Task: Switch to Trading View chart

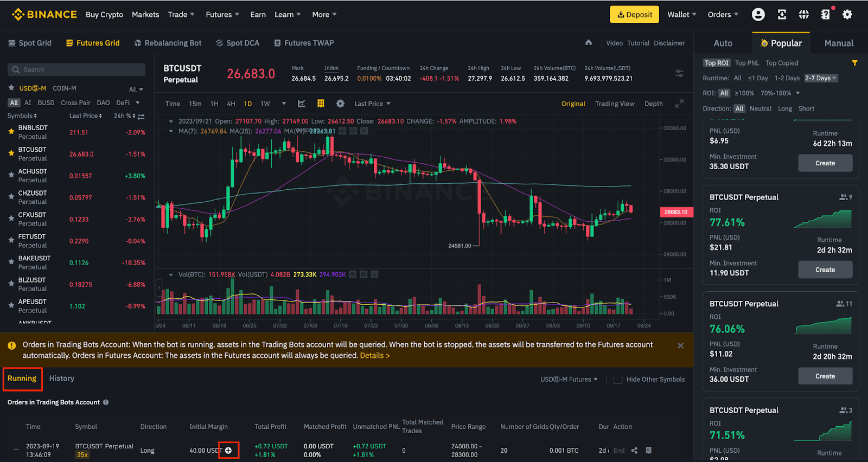Action: [x=615, y=104]
